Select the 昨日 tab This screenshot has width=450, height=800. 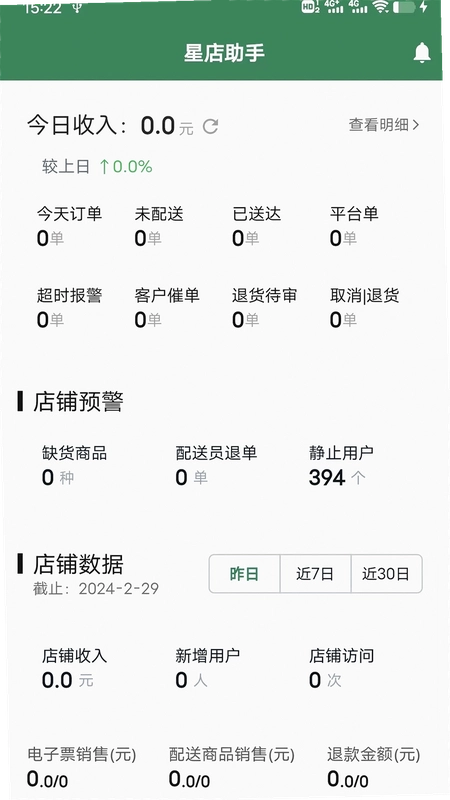click(244, 574)
